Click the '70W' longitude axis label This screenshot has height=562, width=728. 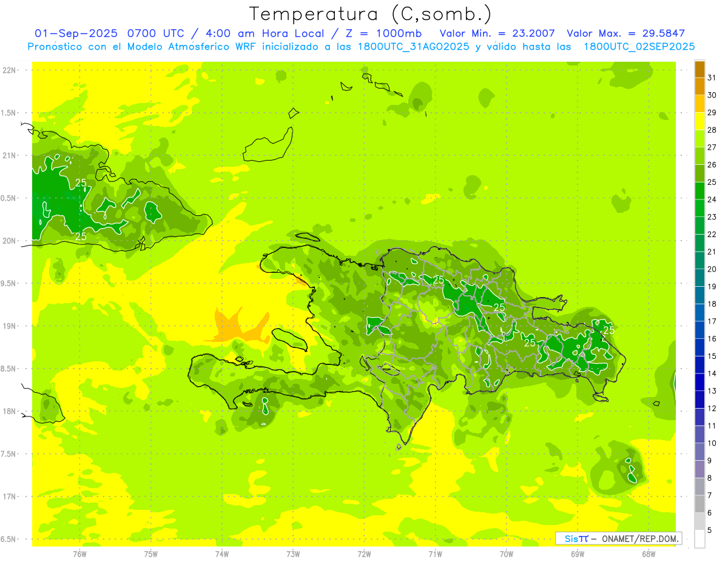pyautogui.click(x=507, y=554)
